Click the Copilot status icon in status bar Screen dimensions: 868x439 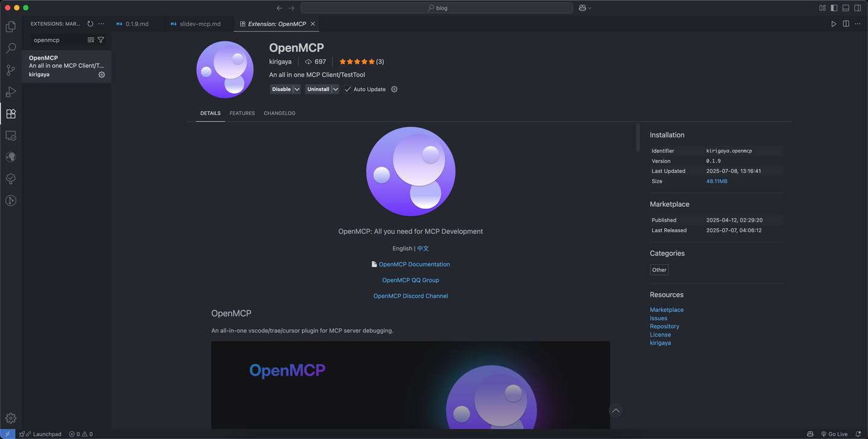[x=810, y=434]
